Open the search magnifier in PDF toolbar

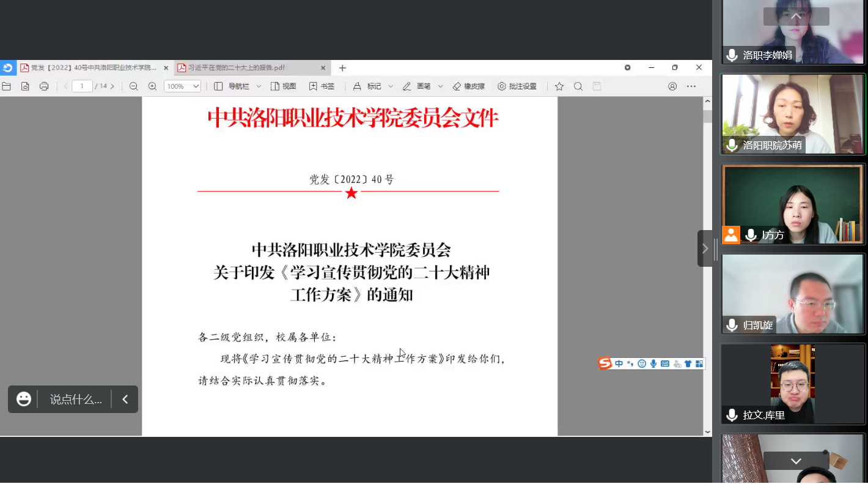pos(578,86)
